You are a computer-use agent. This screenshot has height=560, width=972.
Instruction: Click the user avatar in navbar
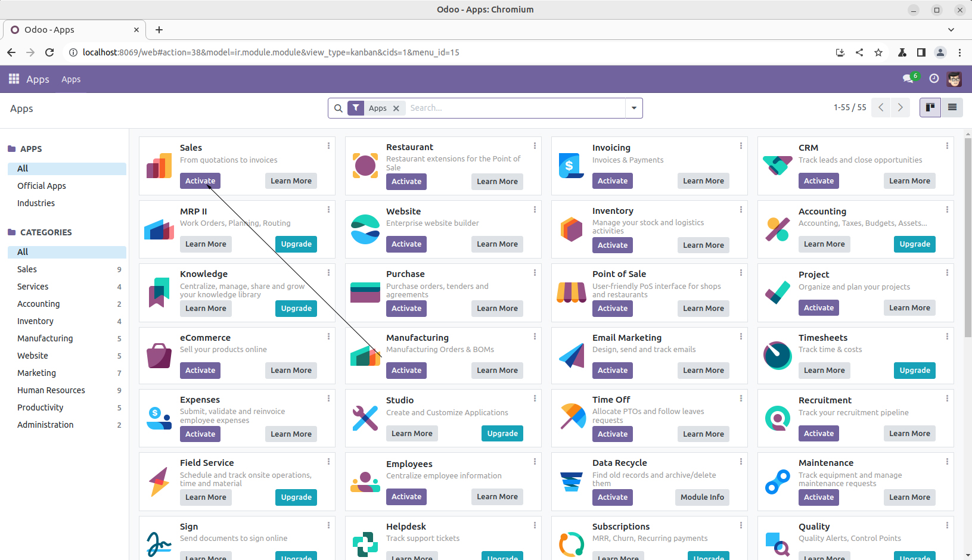(954, 79)
